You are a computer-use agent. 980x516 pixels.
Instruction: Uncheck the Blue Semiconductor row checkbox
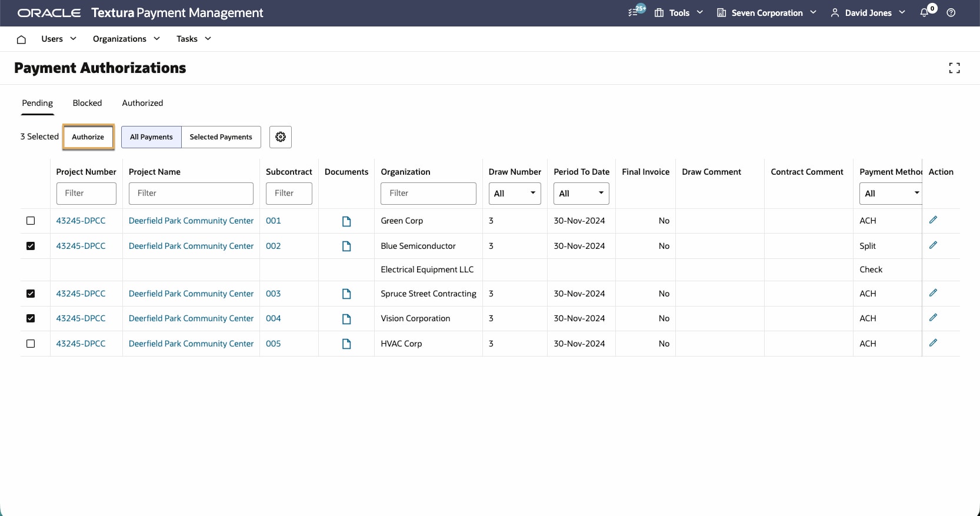click(31, 246)
